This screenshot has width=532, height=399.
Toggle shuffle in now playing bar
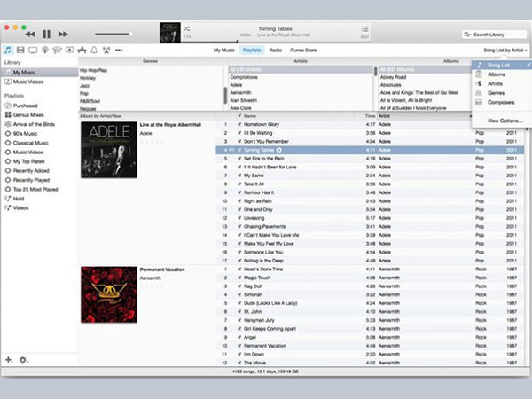point(186,29)
